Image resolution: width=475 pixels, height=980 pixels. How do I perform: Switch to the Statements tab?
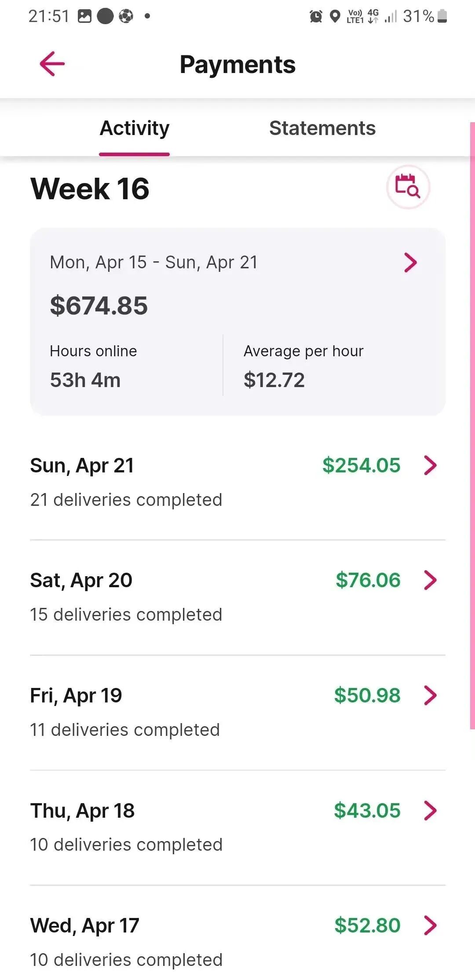click(322, 128)
